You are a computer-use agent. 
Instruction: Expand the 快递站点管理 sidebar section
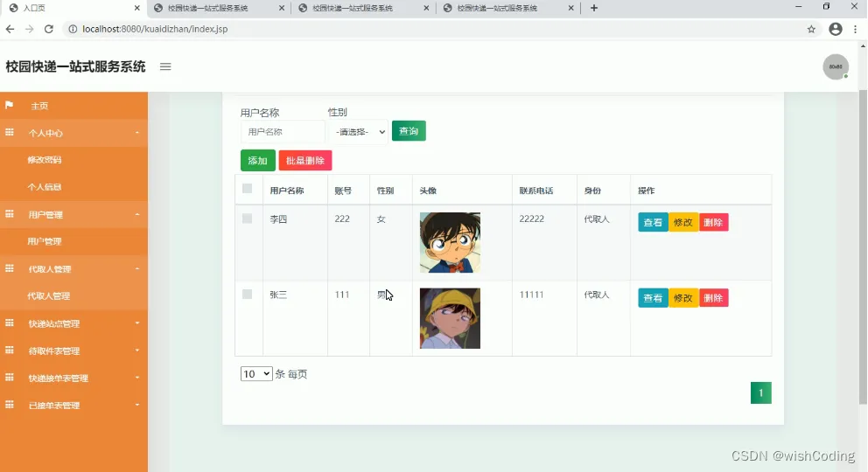pyautogui.click(x=73, y=323)
